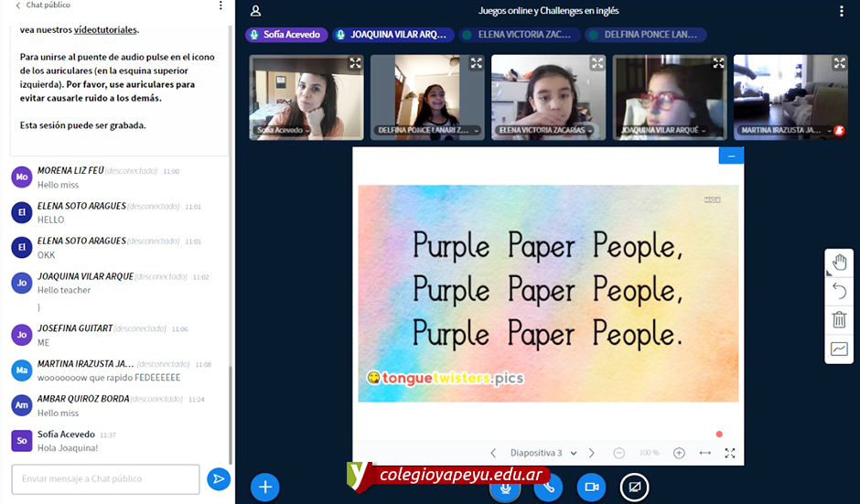Open the session options three-dot menu
This screenshot has height=504, width=860.
(x=842, y=11)
